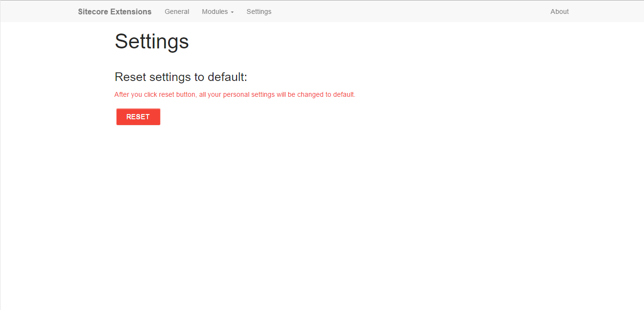Click the 'Reset settings to default:' subheading
Viewport: 644px width, 310px height.
[x=181, y=77]
